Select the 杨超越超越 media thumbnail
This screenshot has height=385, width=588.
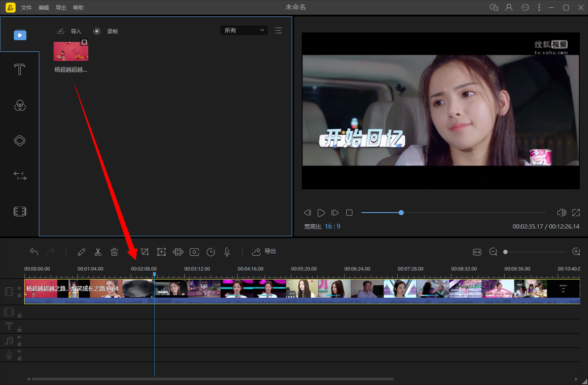tap(71, 51)
